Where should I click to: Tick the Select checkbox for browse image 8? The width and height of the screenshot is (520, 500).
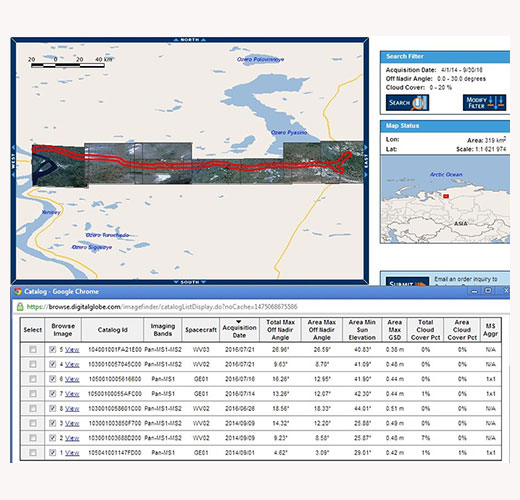click(x=33, y=408)
